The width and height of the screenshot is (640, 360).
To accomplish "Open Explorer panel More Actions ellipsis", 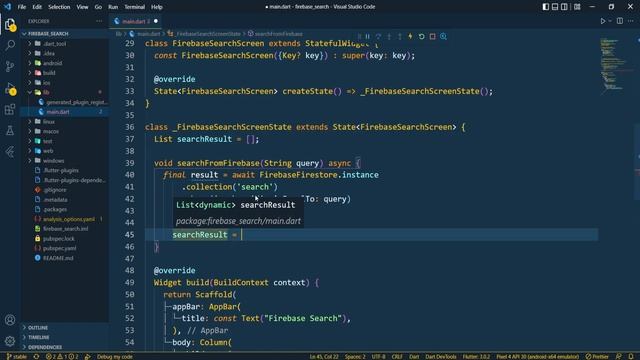I will coord(99,21).
